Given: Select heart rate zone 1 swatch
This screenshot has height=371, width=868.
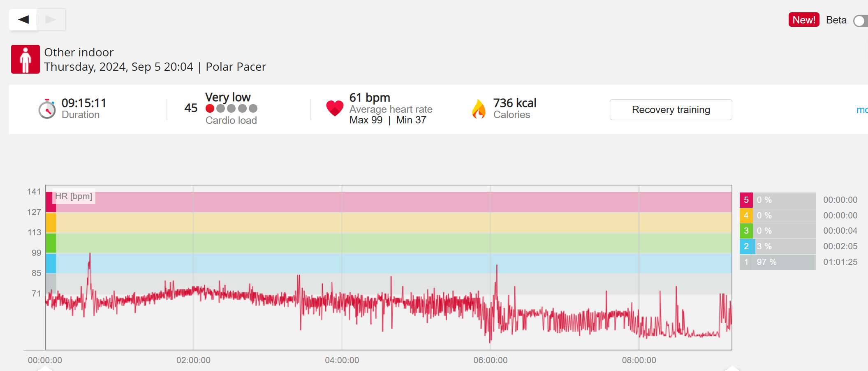Looking at the screenshot, I should click(x=746, y=262).
